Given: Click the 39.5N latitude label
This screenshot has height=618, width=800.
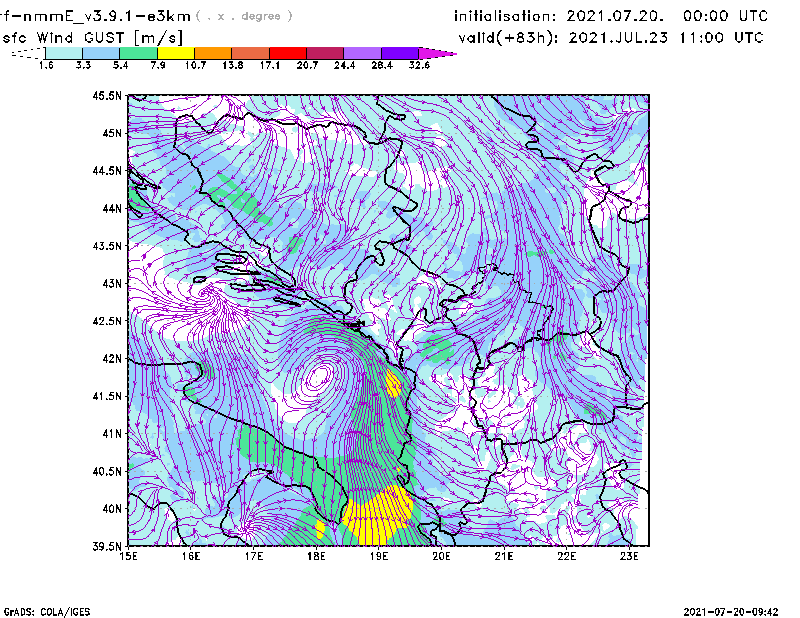Looking at the screenshot, I should click(x=107, y=546).
